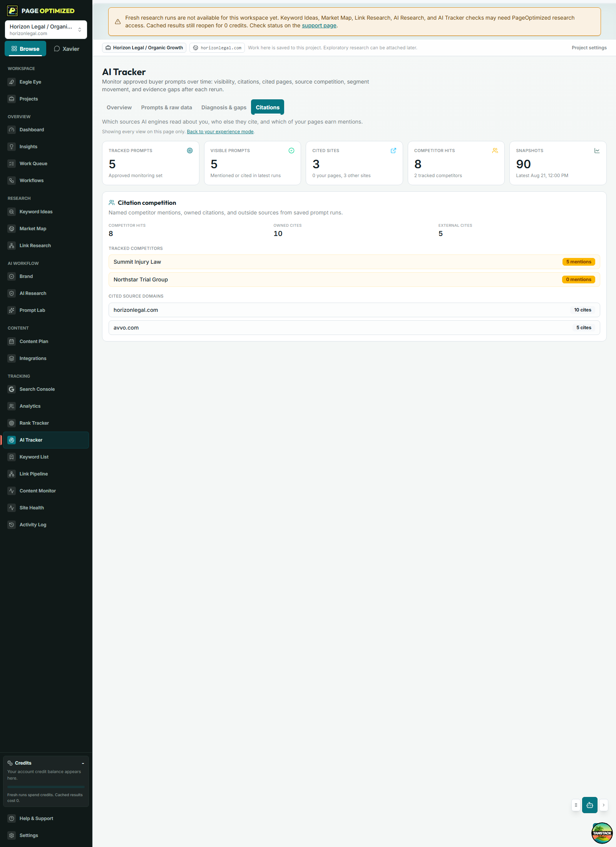This screenshot has width=616, height=847.
Task: Open Integrations via its layers icon
Action: click(12, 358)
